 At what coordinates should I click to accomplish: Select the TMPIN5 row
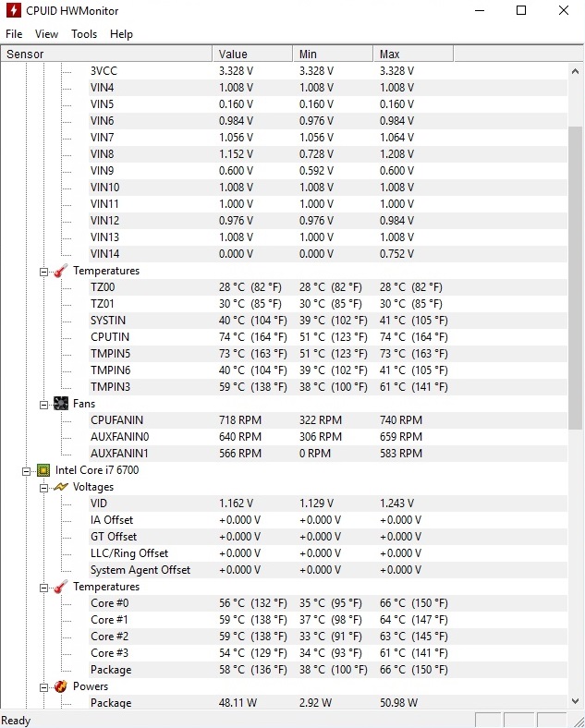point(328,354)
